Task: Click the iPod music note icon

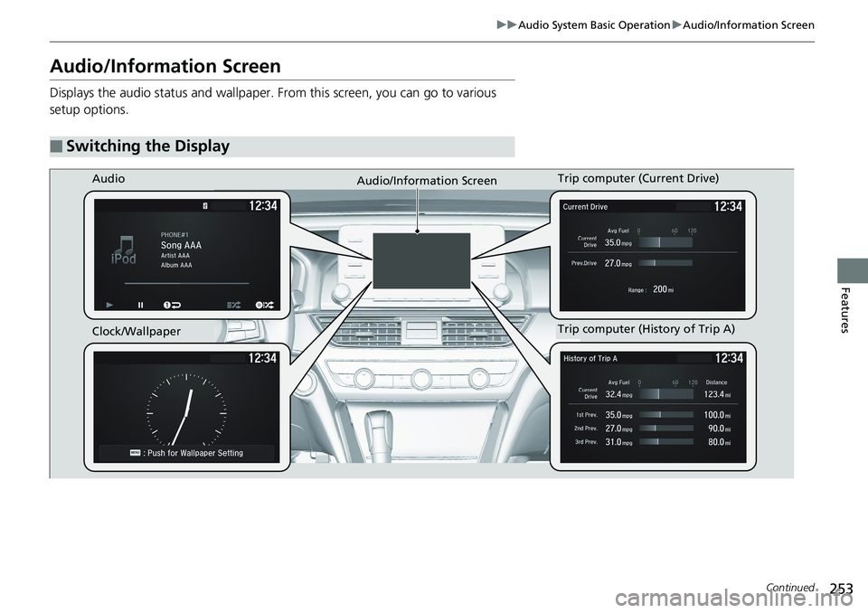Action: 124,250
